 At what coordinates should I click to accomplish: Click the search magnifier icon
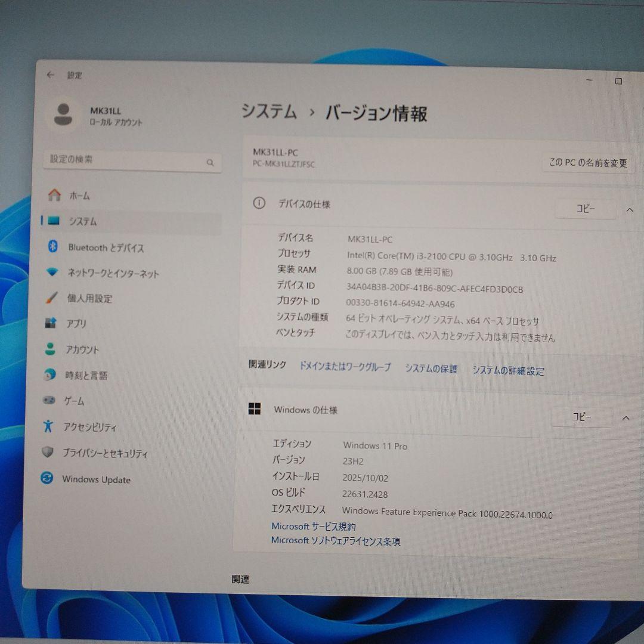pos(210,162)
